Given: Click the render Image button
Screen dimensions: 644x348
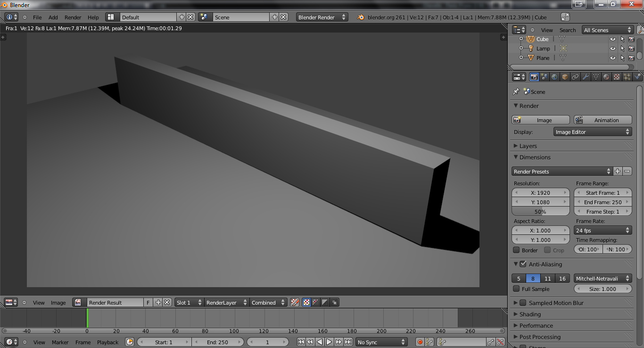Looking at the screenshot, I should [x=541, y=120].
